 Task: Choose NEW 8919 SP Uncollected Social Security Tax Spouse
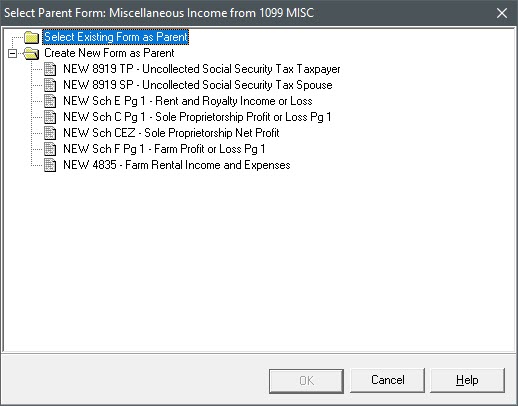198,85
